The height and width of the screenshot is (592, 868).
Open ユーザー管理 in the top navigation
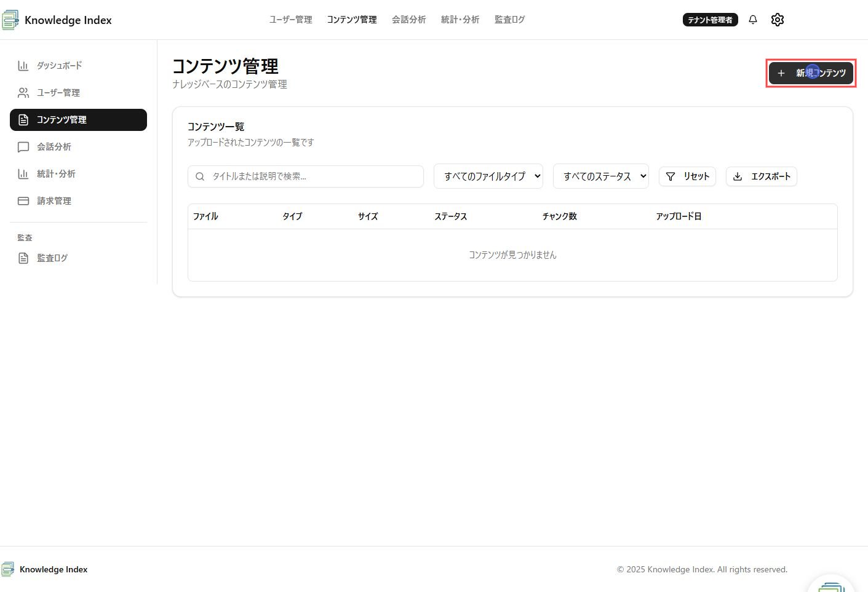tap(291, 20)
